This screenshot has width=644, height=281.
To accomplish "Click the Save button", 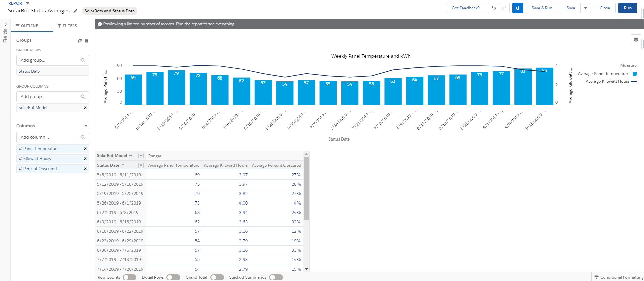I will click(571, 8).
